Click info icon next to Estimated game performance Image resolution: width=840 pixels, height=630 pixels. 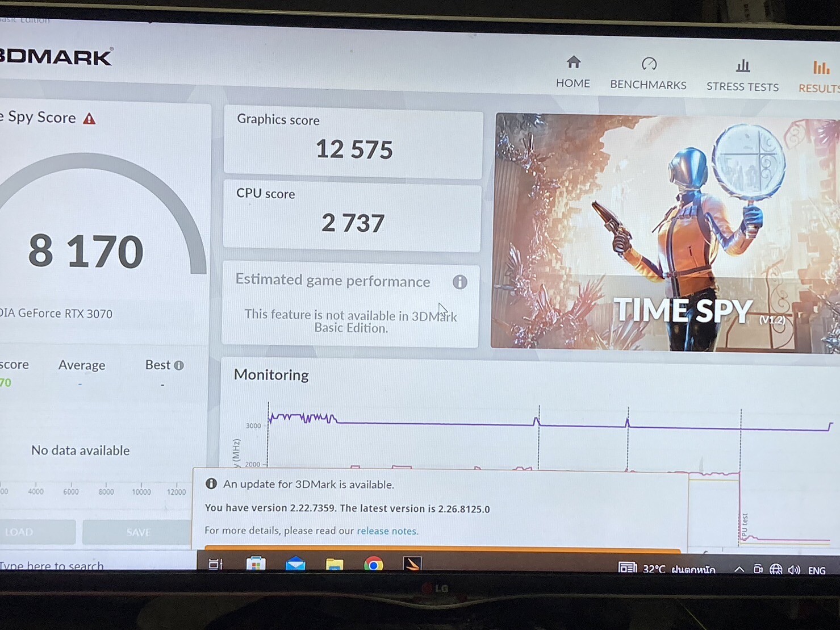tap(459, 282)
